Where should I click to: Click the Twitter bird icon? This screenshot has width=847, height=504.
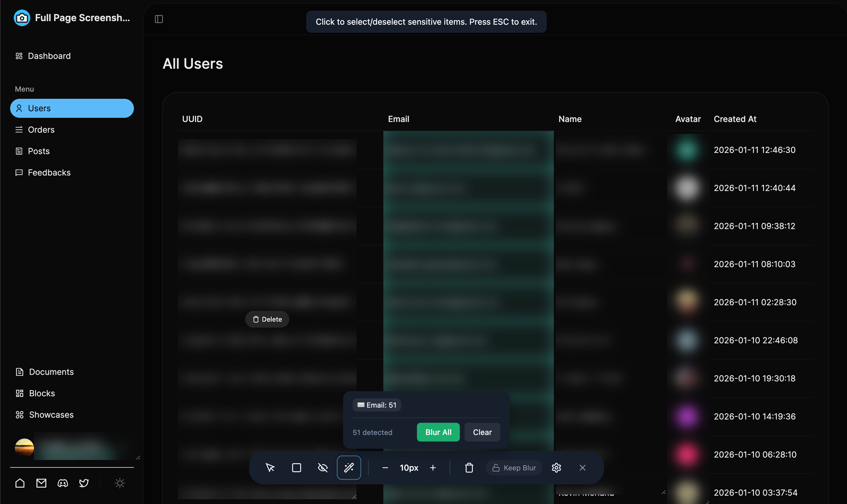(x=84, y=483)
